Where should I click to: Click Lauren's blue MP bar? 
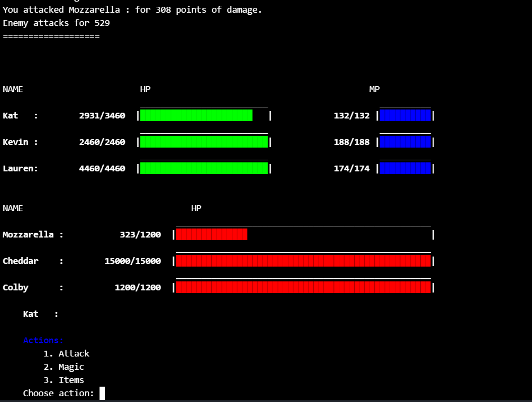(405, 168)
